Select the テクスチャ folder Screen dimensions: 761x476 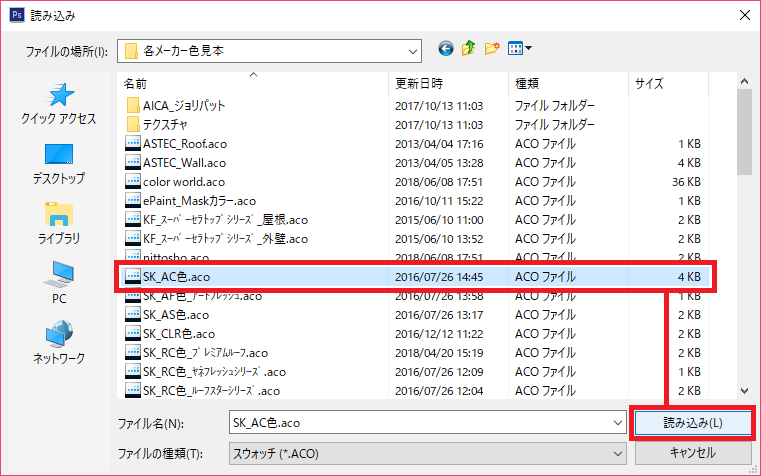click(x=168, y=125)
